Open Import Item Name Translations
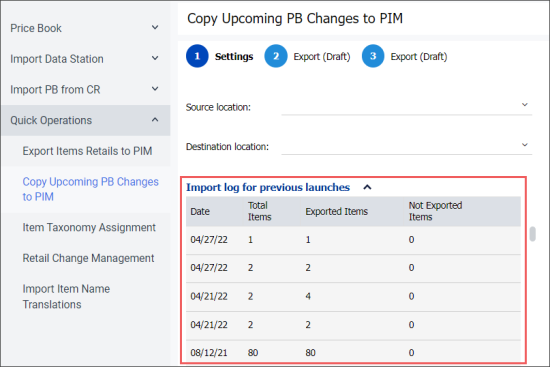550x367 pixels. 66,296
